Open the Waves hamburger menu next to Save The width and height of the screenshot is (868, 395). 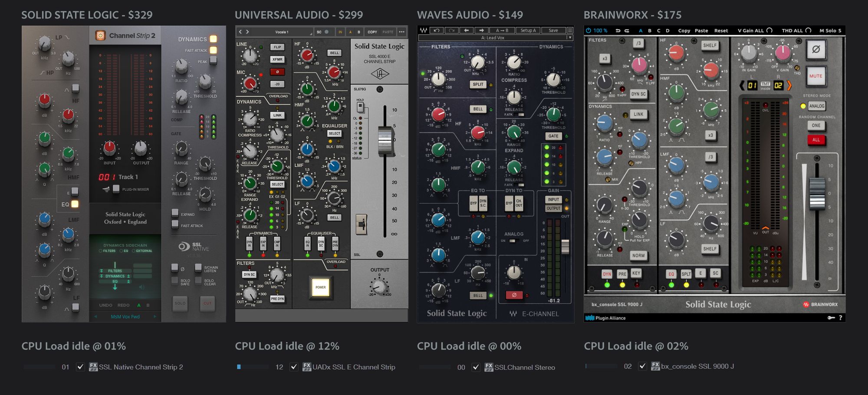click(570, 30)
